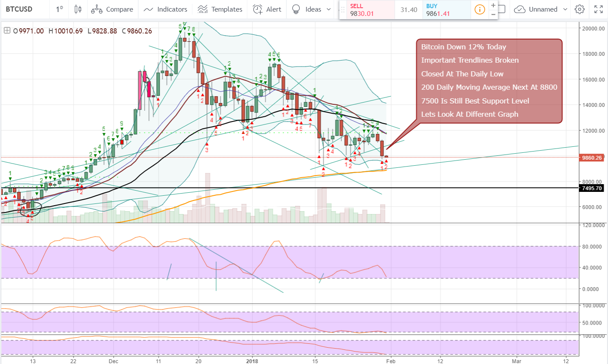The image size is (608, 364).
Task: Click the cloud save icon
Action: point(520,9)
